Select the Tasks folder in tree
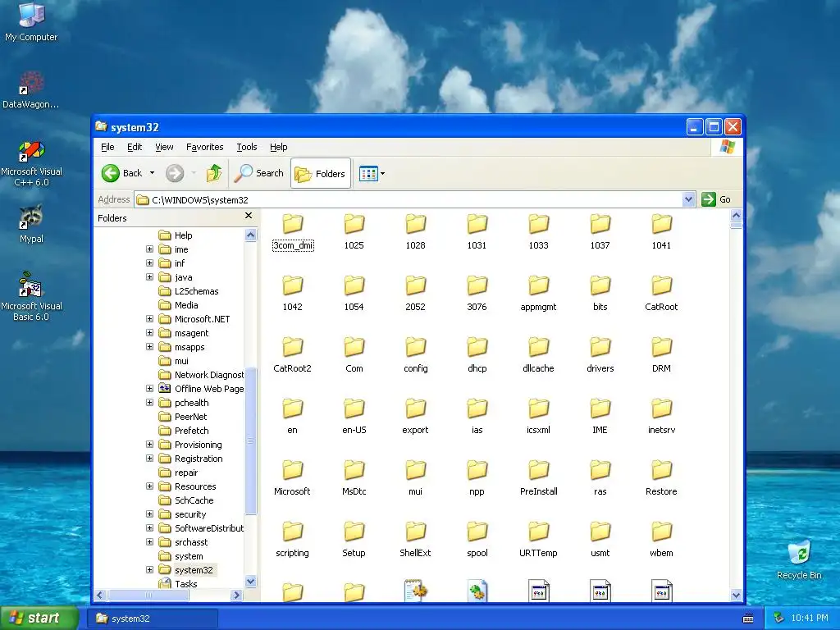The height and width of the screenshot is (630, 840). point(178,583)
